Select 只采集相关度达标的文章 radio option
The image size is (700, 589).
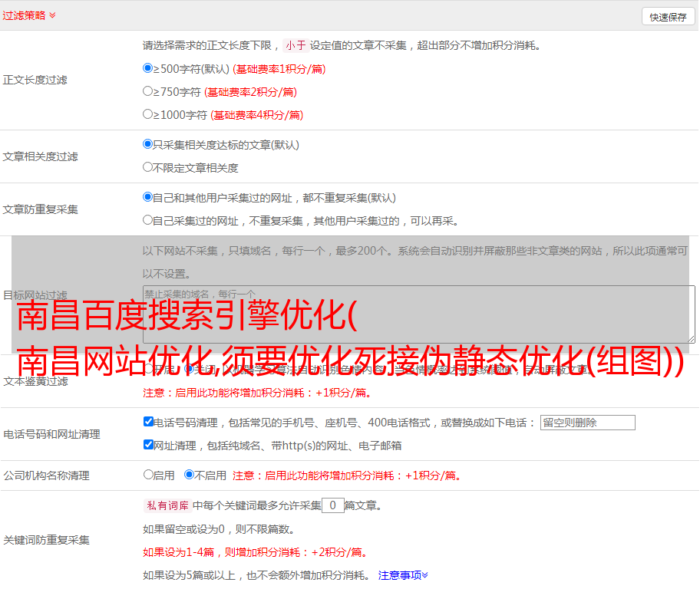(148, 144)
